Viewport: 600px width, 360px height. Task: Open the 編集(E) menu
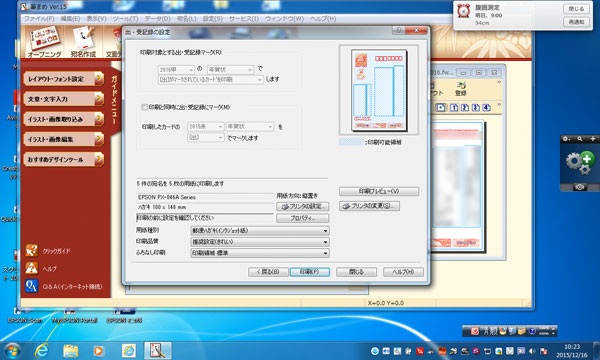(70, 18)
